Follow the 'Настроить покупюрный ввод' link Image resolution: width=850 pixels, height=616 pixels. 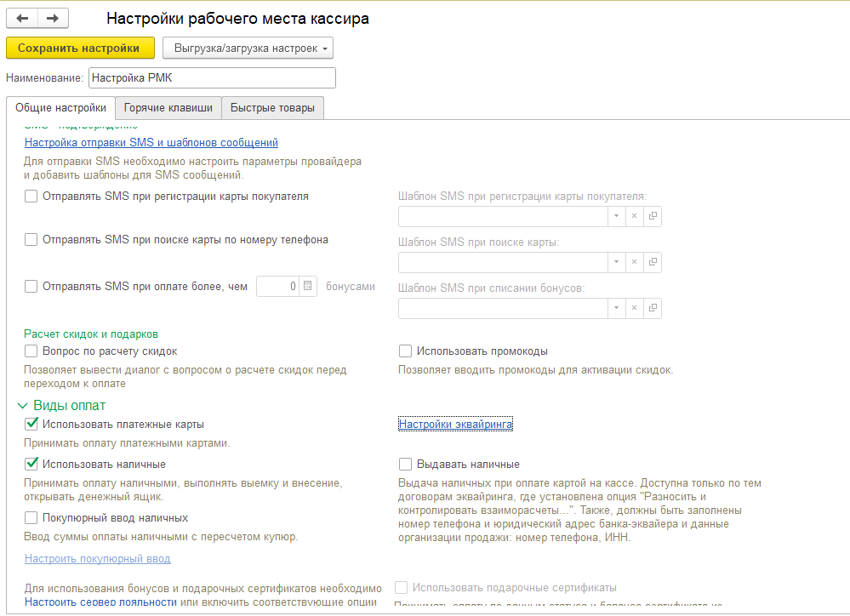98,558
